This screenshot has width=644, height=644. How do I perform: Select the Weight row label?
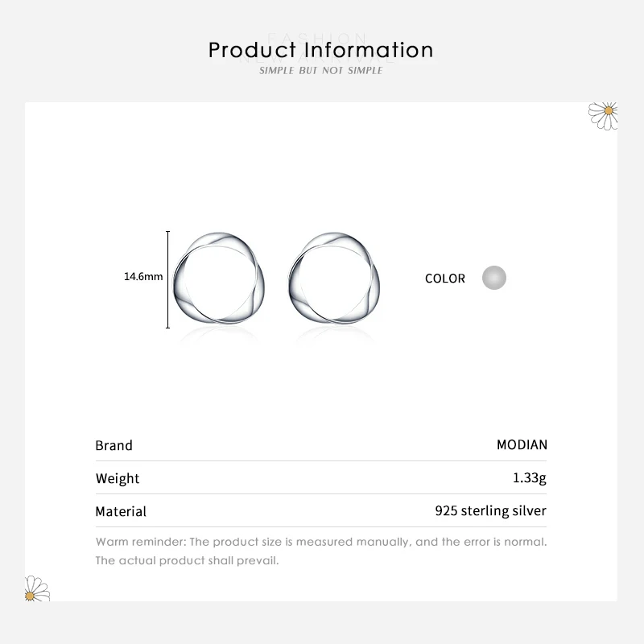tap(118, 478)
